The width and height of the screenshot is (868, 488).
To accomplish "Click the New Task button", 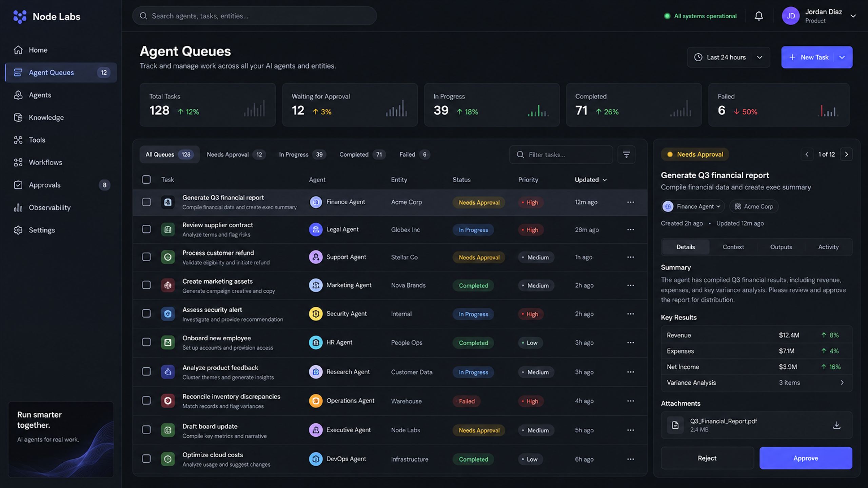I will [809, 57].
